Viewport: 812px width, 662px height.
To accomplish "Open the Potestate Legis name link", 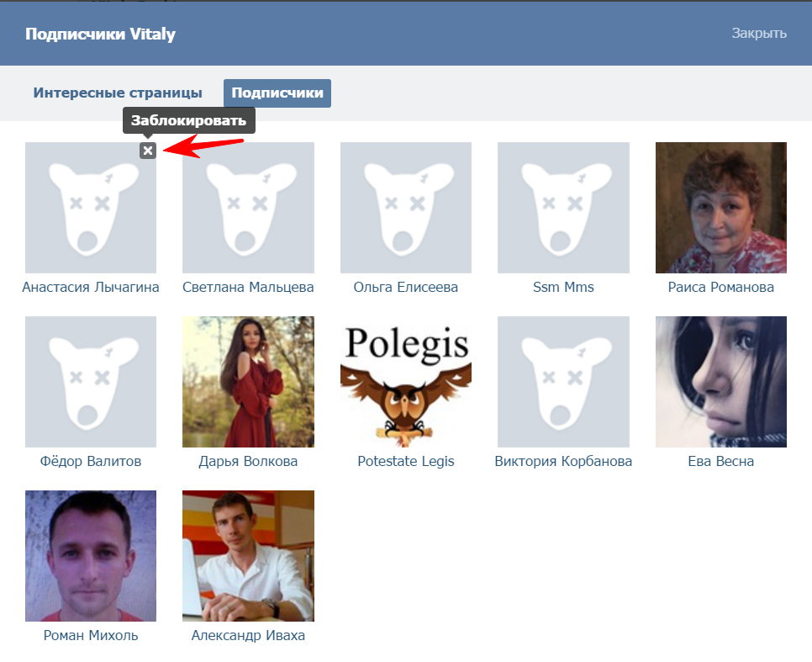I will [x=405, y=462].
